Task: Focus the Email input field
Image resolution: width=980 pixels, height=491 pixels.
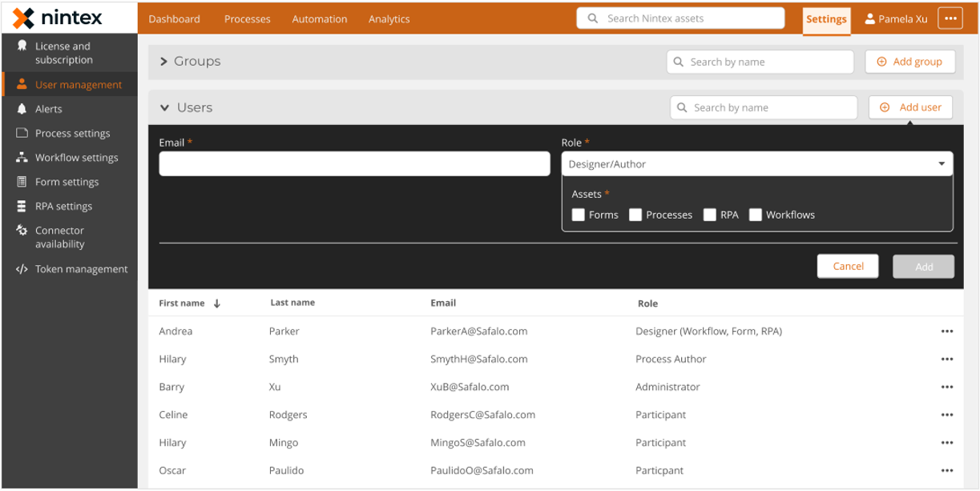Action: pyautogui.click(x=354, y=164)
